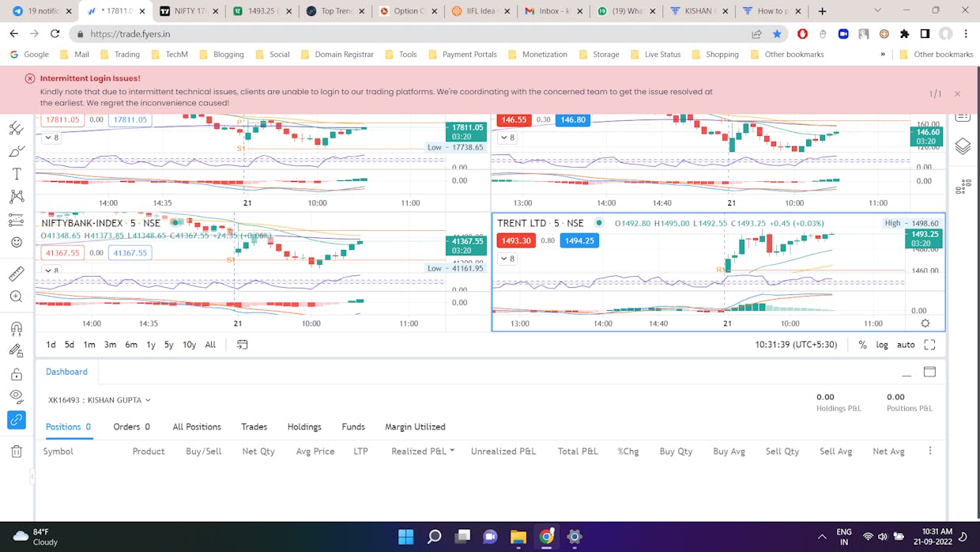Open the Funds tab

pos(353,427)
